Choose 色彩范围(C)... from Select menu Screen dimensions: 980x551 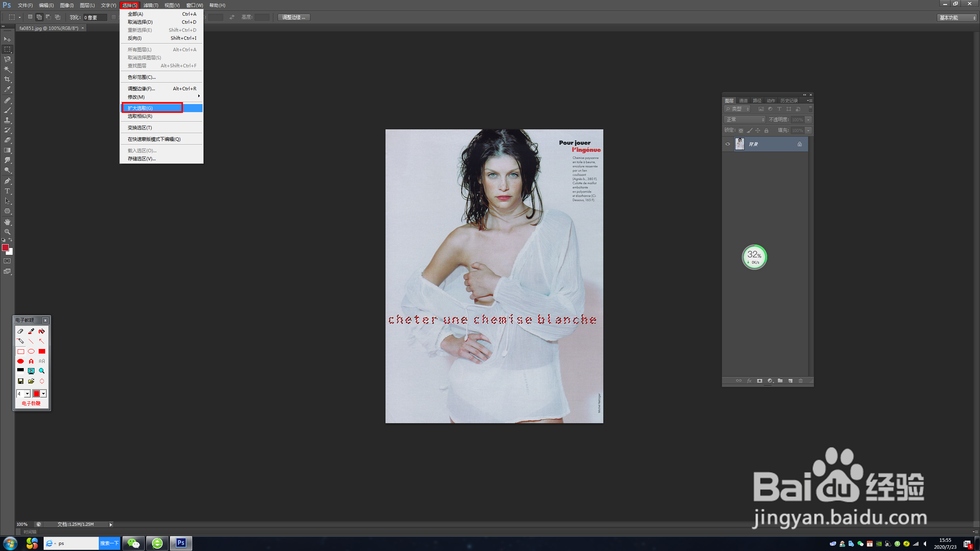142,77
